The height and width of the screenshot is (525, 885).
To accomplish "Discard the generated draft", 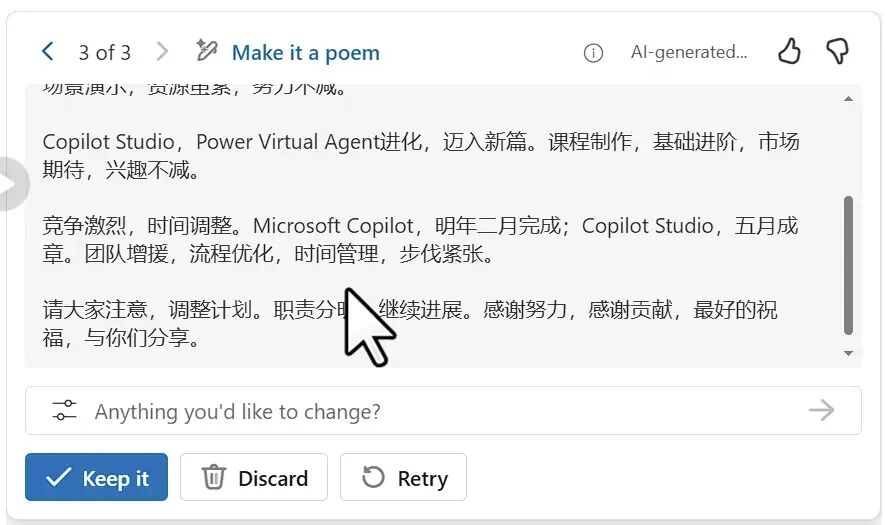I will click(x=254, y=478).
